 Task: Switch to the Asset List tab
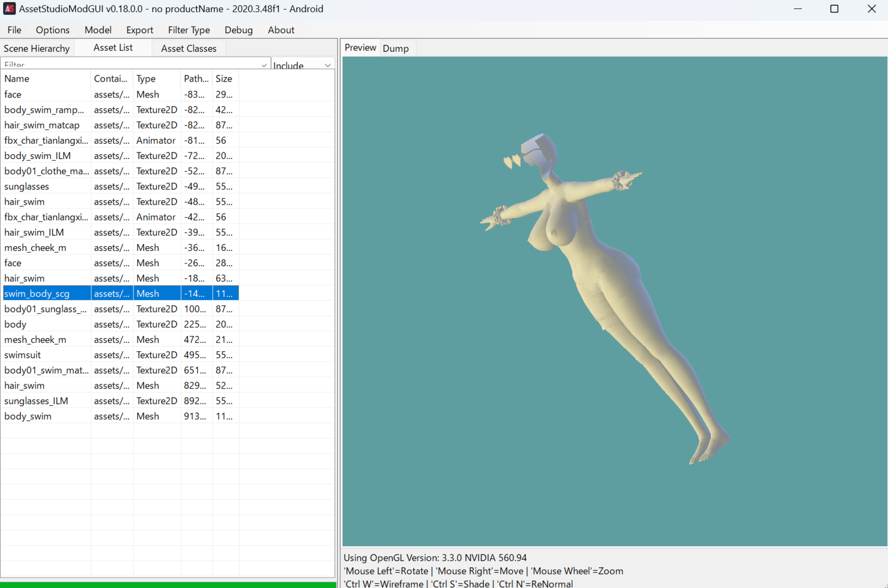pos(113,47)
